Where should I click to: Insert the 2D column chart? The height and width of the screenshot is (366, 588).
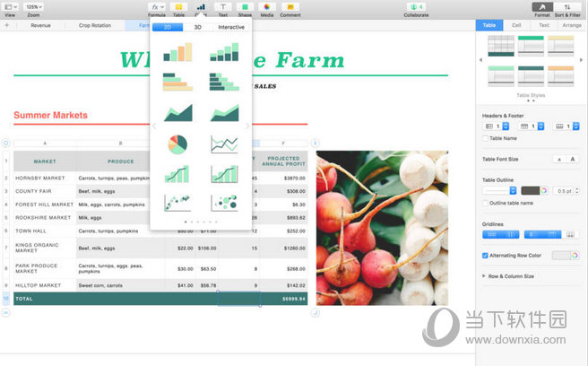(x=177, y=52)
